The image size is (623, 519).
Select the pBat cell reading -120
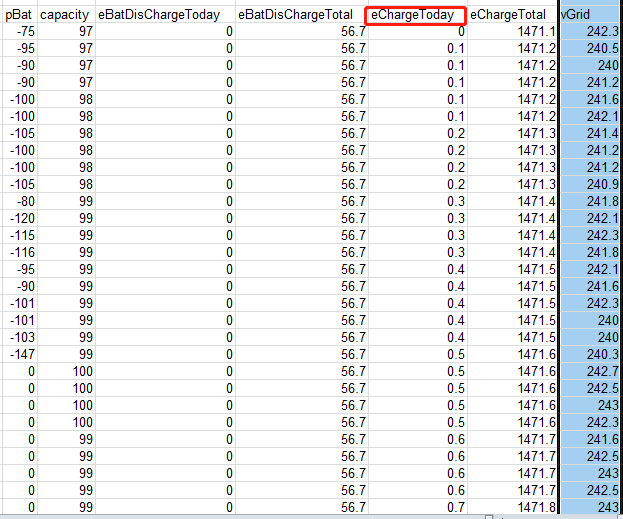pyautogui.click(x=19, y=219)
